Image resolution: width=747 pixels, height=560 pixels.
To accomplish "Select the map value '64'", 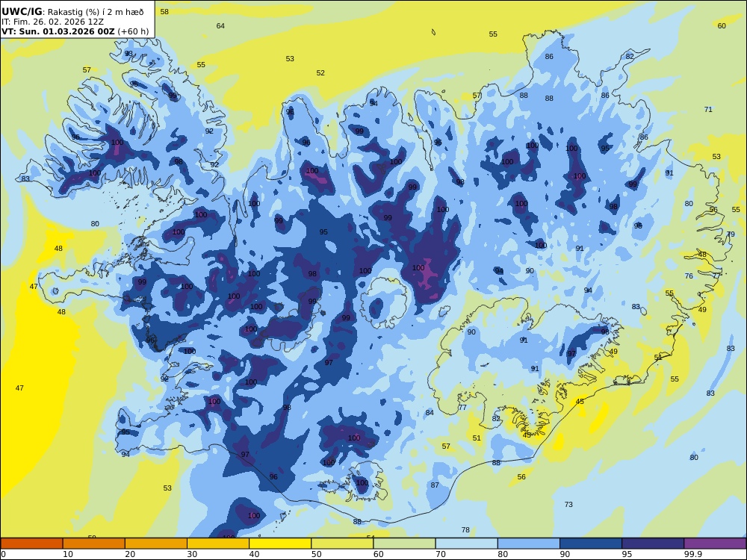I will 220,25.
